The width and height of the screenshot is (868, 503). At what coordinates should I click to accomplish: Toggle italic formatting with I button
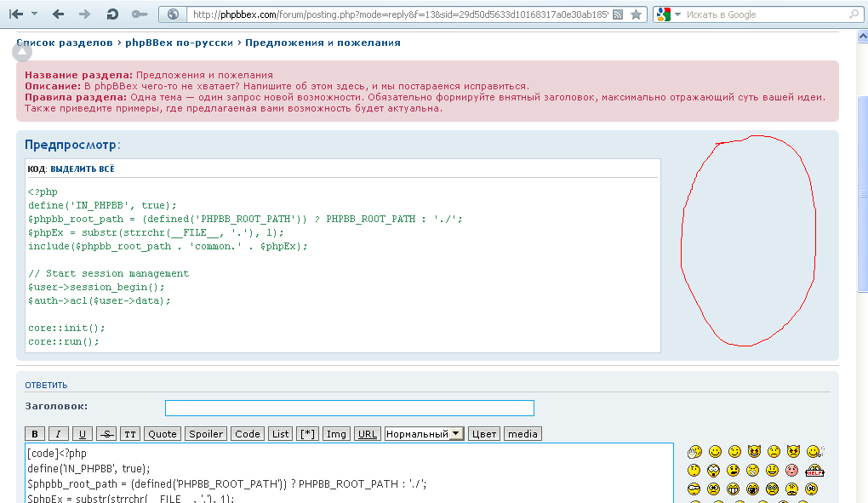coord(59,434)
